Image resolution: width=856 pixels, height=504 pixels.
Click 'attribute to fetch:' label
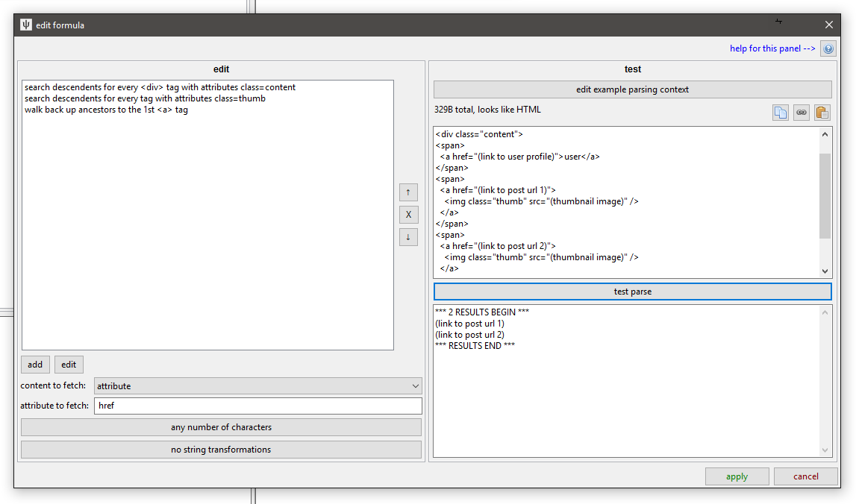(54, 406)
